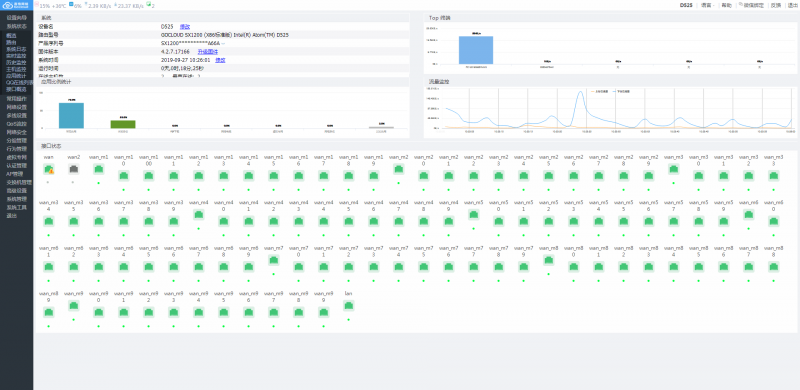Click the green bar in application stats chart
Viewport: 800px width, 390px height.
pos(123,124)
